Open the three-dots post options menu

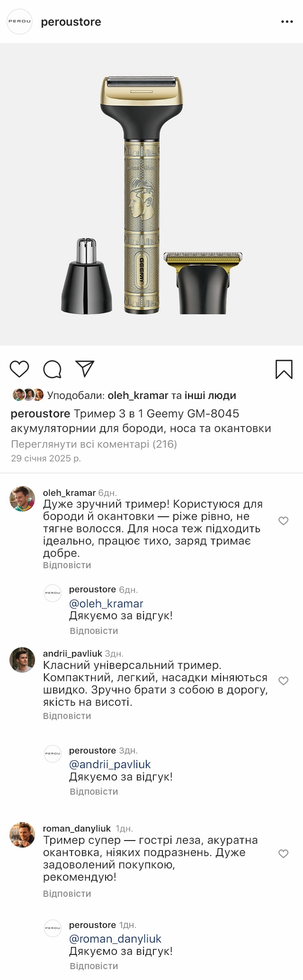pyautogui.click(x=287, y=22)
